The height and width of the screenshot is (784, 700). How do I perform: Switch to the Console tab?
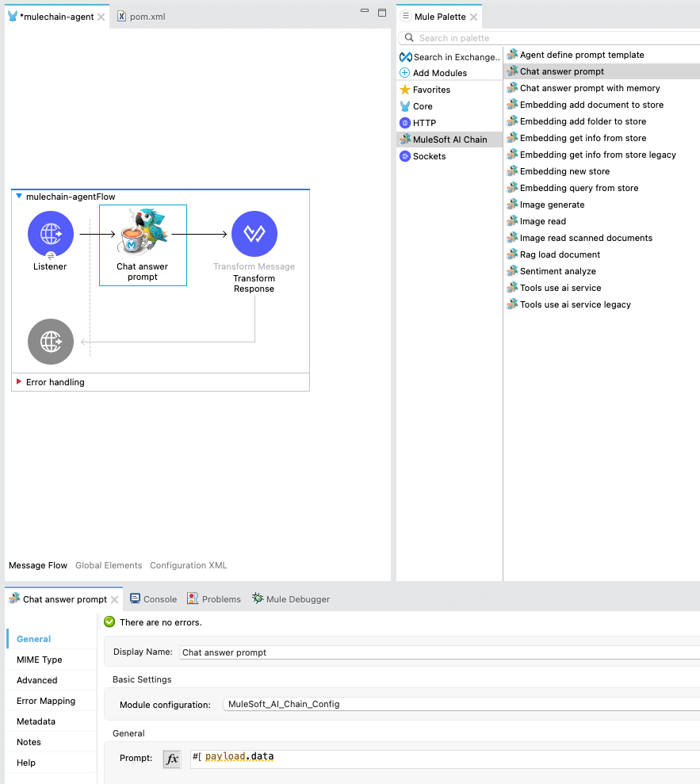pyautogui.click(x=153, y=599)
